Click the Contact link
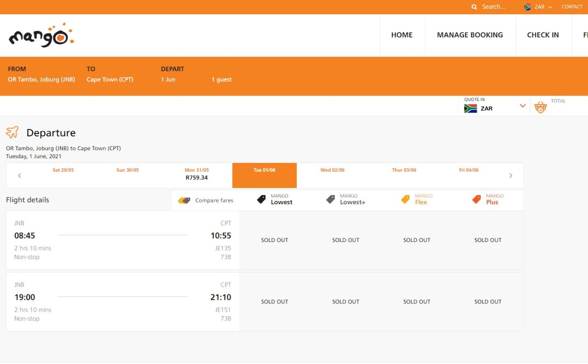The width and height of the screenshot is (588, 364). pos(572,7)
